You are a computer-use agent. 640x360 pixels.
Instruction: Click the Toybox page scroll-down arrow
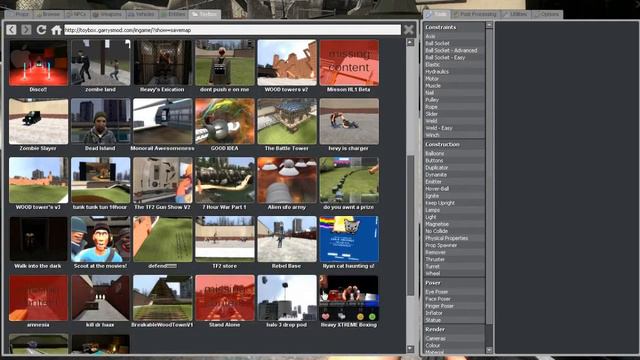tap(410, 349)
